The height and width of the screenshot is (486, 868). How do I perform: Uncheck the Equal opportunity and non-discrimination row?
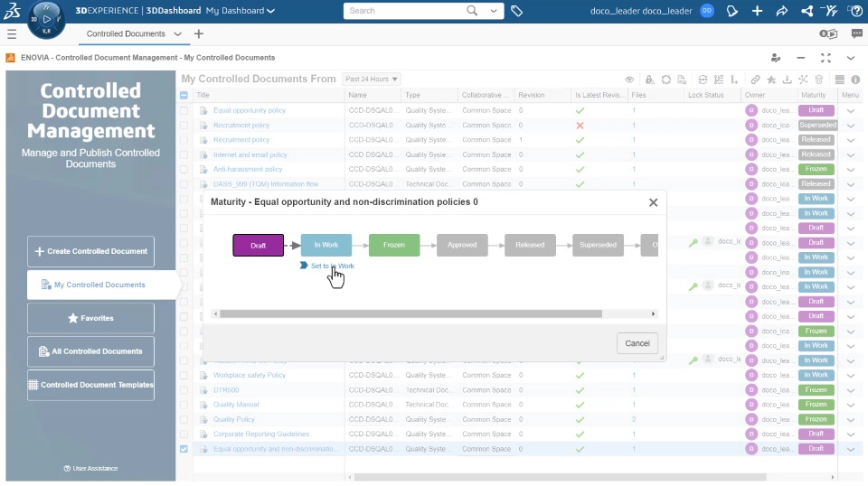click(184, 449)
